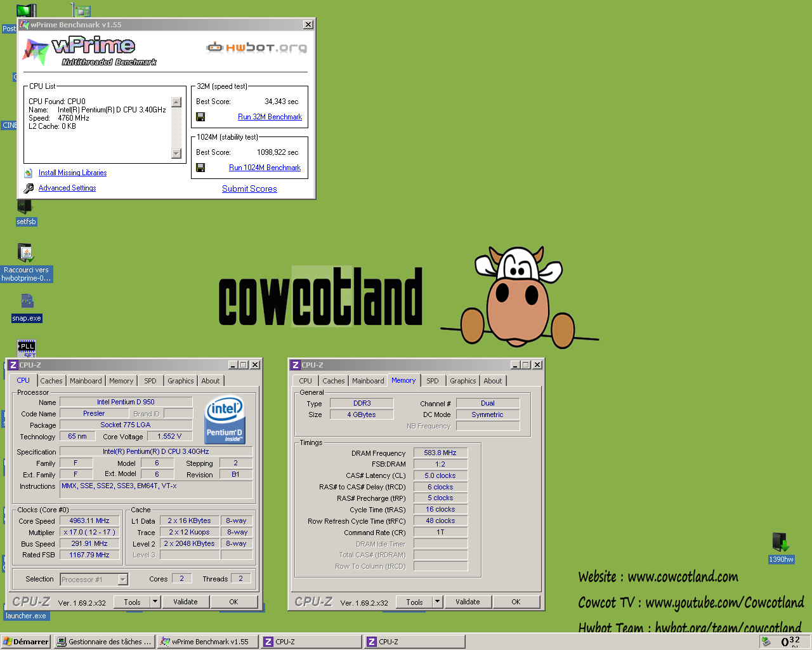812x650 pixels.
Task: Close the wPrime Benchmark window
Action: pos(308,25)
